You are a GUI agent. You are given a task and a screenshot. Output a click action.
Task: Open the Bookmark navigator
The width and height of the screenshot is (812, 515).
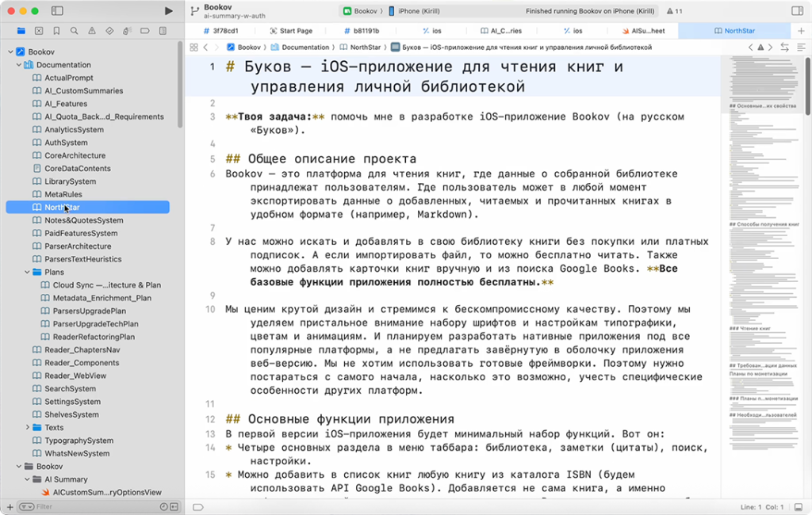56,31
